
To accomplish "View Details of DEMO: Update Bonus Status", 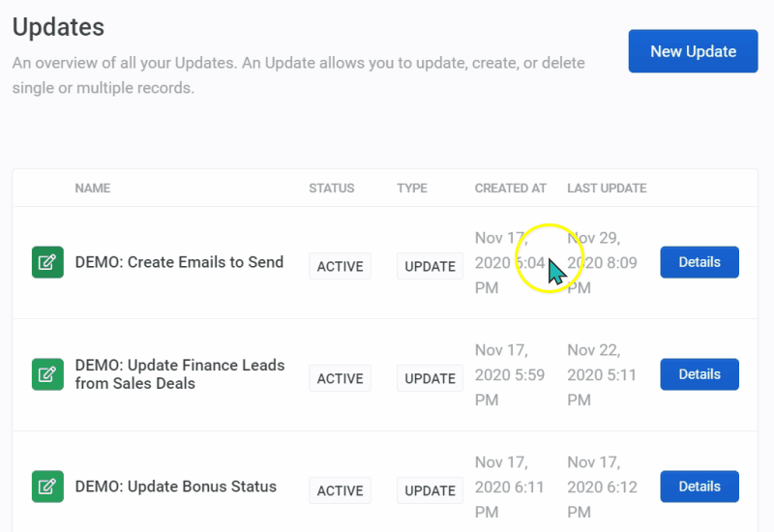I will coord(700,487).
